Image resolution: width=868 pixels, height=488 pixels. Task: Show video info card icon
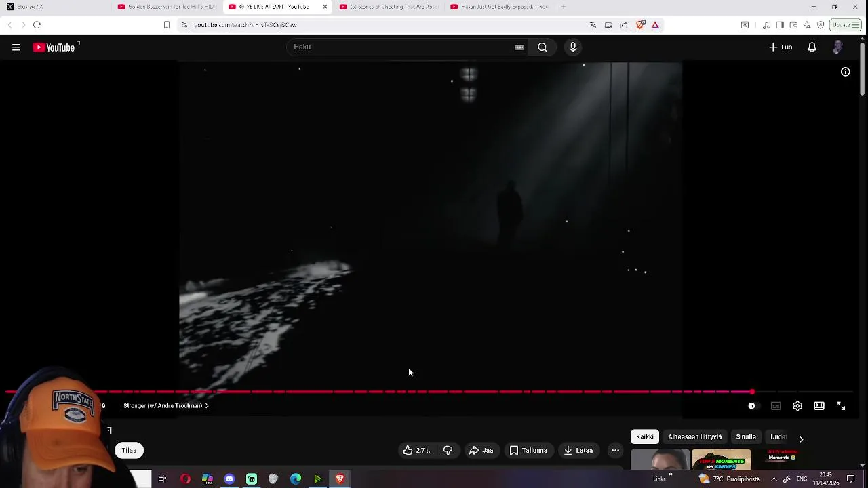[x=845, y=72]
